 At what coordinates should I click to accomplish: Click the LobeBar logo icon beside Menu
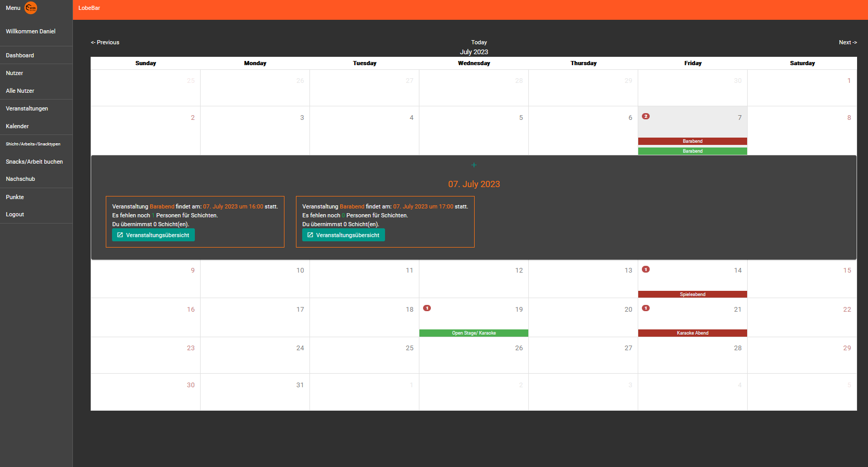[x=31, y=8]
